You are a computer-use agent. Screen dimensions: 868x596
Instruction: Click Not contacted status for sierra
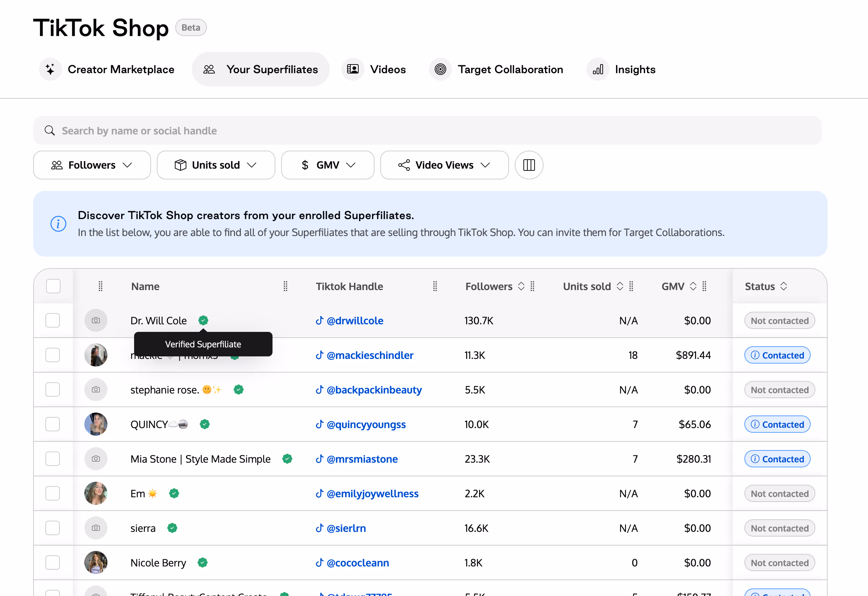[779, 528]
